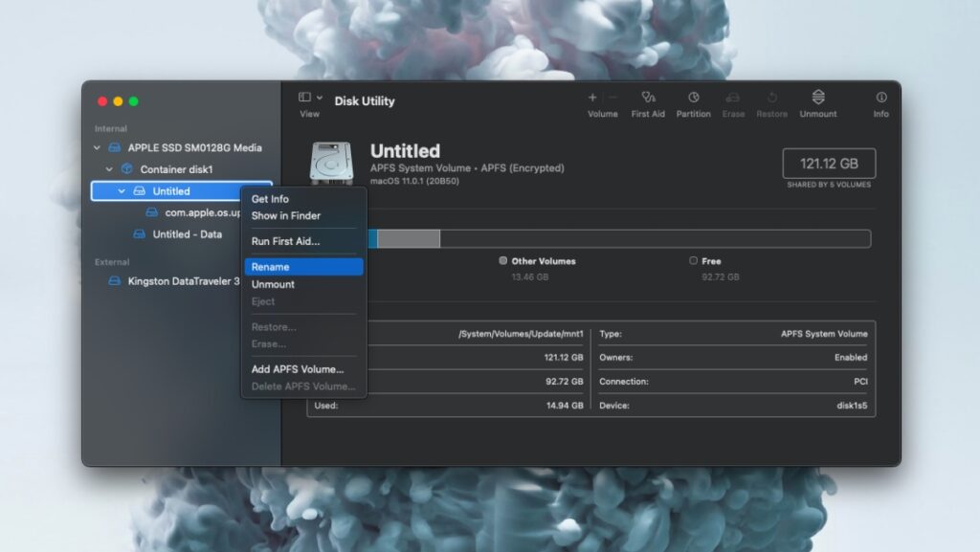
Task: Collapse the APPLE SSD SM0128G Media tree
Action: [x=99, y=148]
